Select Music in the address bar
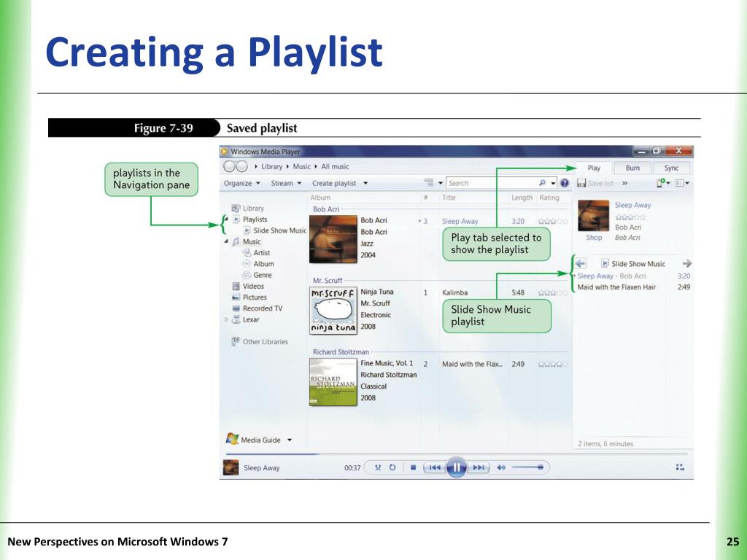This screenshot has height=560, width=747. pos(301,167)
